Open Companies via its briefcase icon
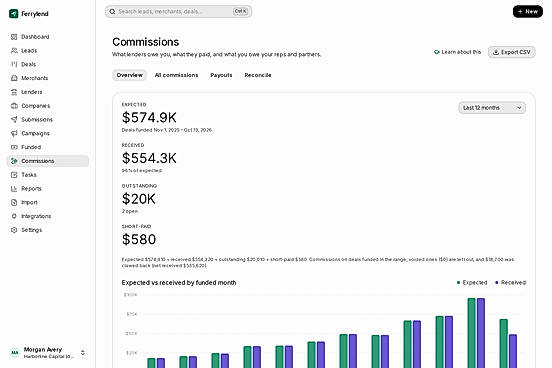 click(14, 106)
